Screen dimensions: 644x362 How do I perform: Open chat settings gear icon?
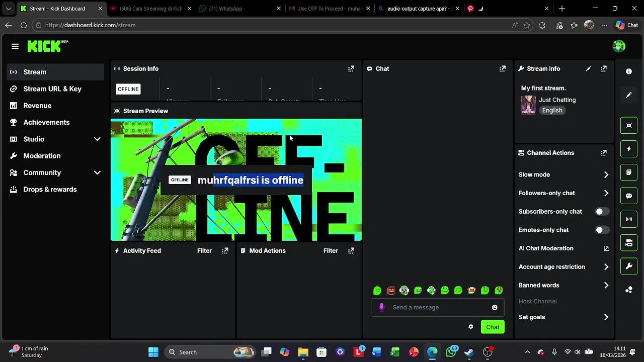tap(471, 327)
